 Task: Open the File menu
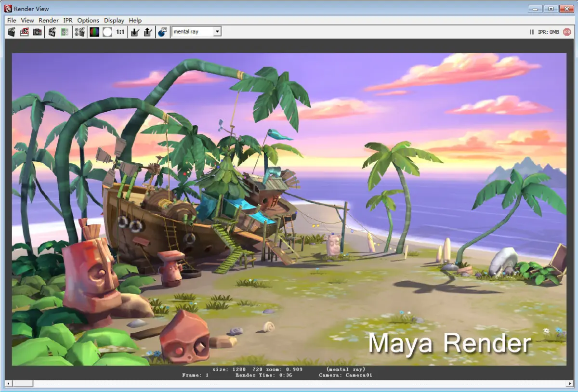pos(12,20)
